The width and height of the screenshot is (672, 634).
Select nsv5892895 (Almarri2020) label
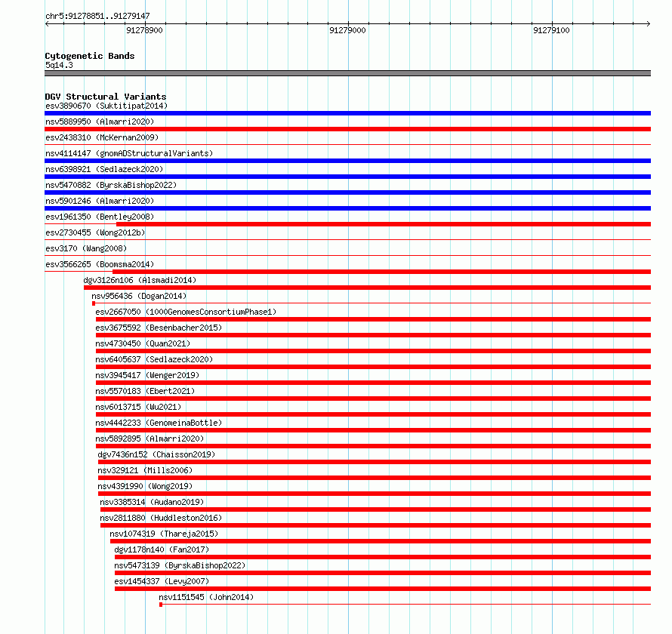coord(150,439)
